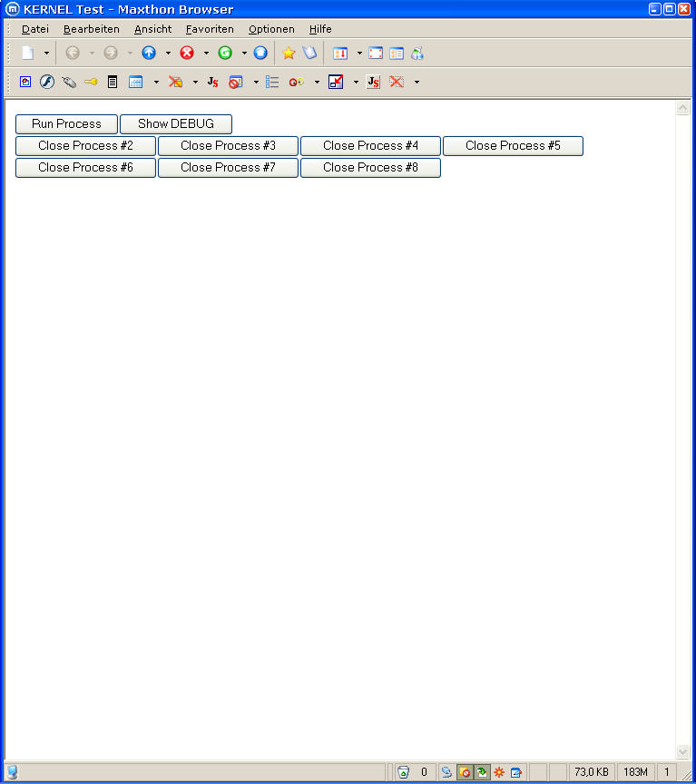This screenshot has width=696, height=784.
Task: Click the red Stop loading icon
Action: (x=187, y=53)
